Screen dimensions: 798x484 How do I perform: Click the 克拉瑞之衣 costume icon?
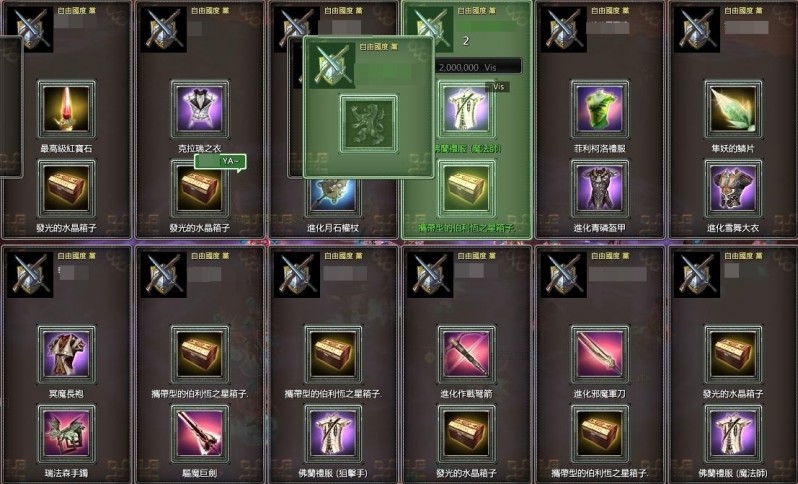tap(200, 108)
